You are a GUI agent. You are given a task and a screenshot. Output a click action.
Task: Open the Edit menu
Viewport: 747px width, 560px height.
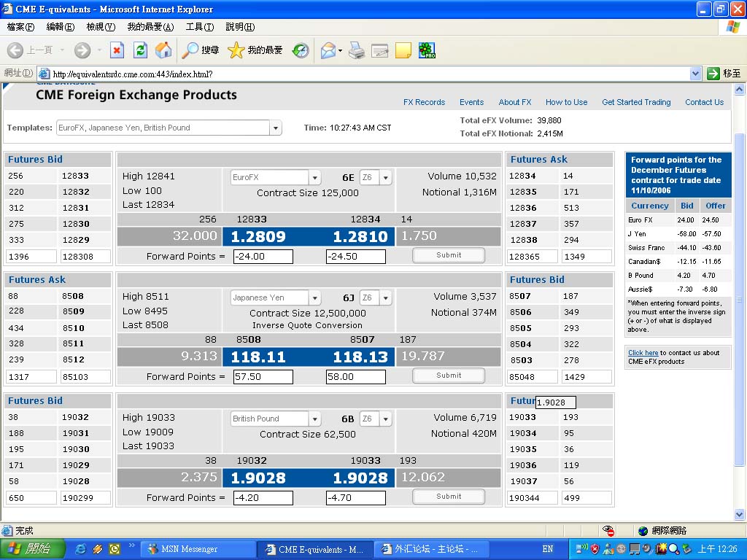pos(61,27)
